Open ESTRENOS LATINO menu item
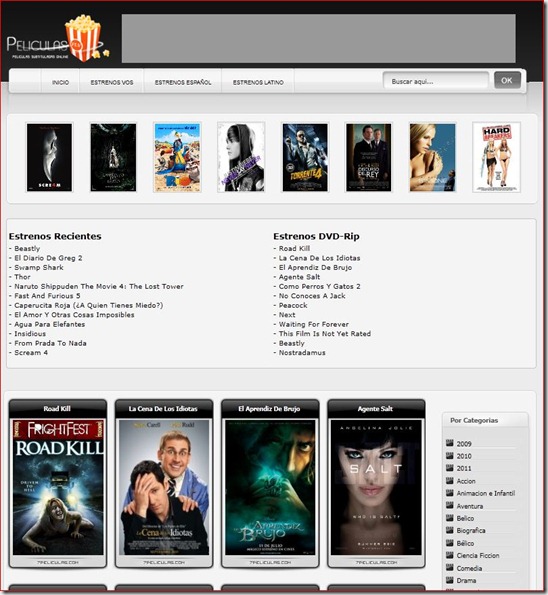The height and width of the screenshot is (595, 548). pyautogui.click(x=258, y=82)
